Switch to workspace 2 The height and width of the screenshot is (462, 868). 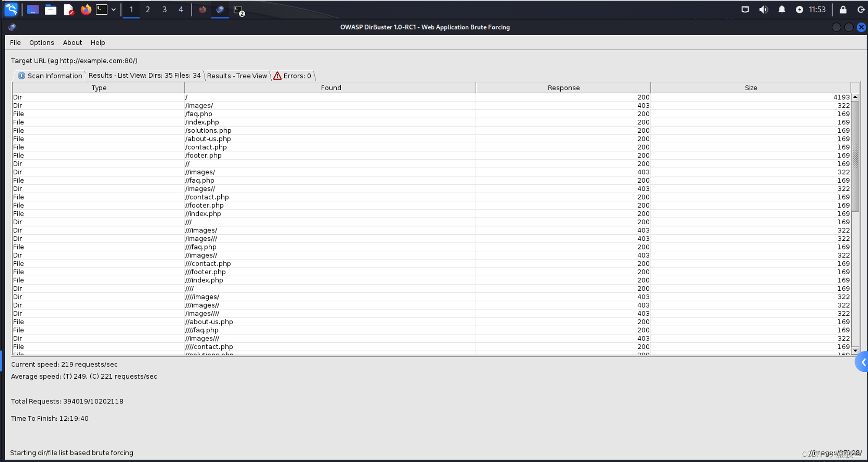pos(148,10)
